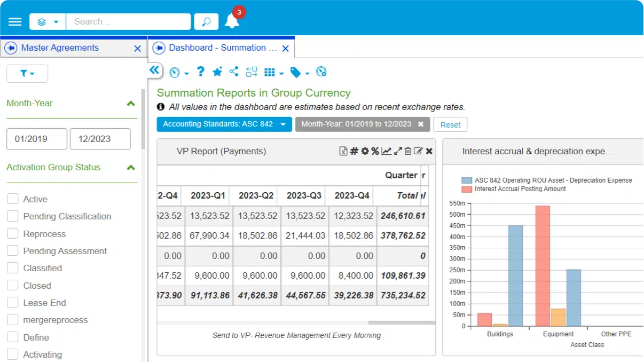Image resolution: width=644 pixels, height=362 pixels.
Task: Click the Search input field
Action: pyautogui.click(x=128, y=22)
